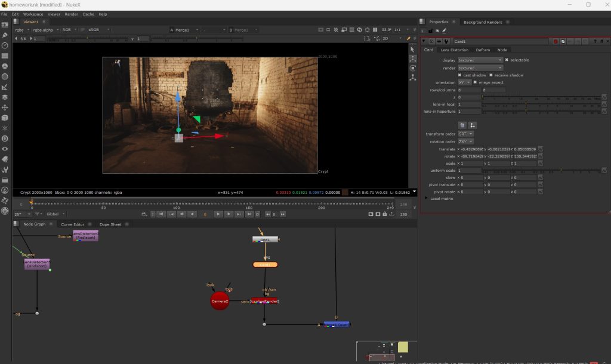Click the Card1 wrench presets icon
The image size is (611, 364).
pos(446,41)
